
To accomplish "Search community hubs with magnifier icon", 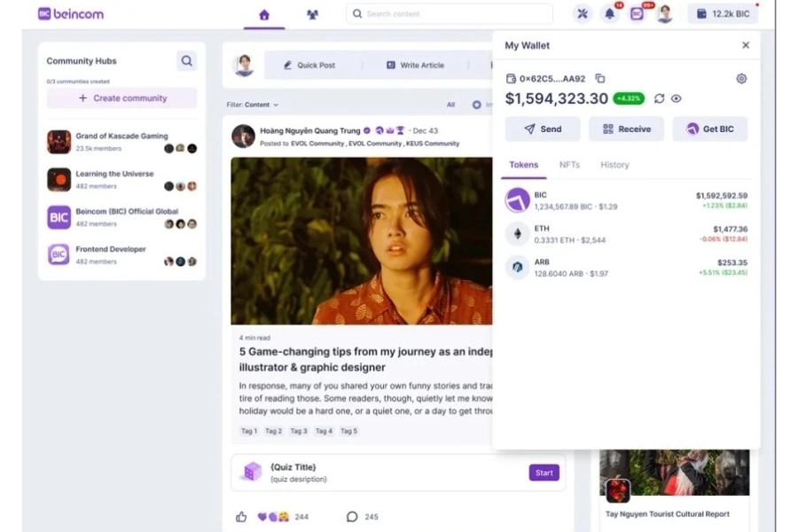I will coord(187,61).
